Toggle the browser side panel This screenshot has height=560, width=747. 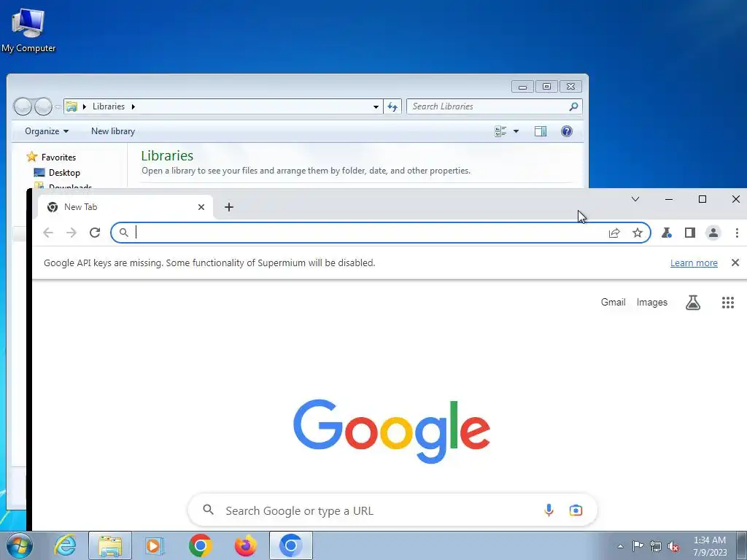pos(690,233)
